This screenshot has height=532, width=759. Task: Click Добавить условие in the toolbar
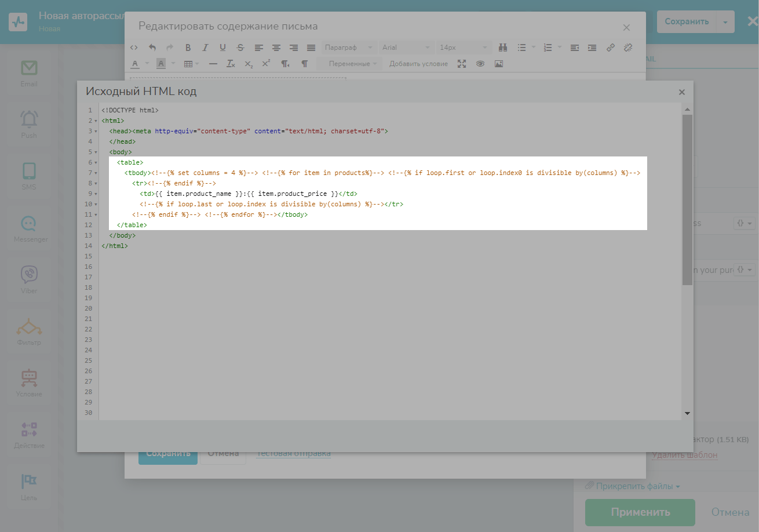[418, 64]
